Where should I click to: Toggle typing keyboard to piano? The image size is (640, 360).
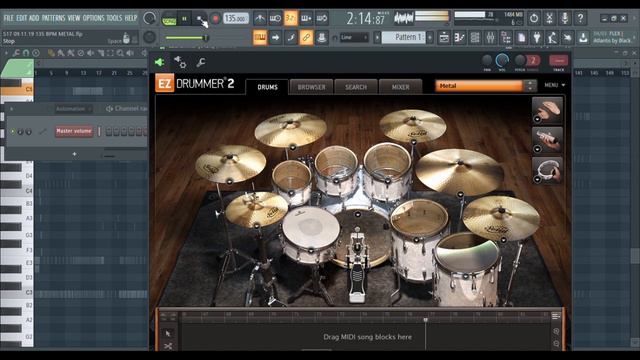click(x=260, y=38)
